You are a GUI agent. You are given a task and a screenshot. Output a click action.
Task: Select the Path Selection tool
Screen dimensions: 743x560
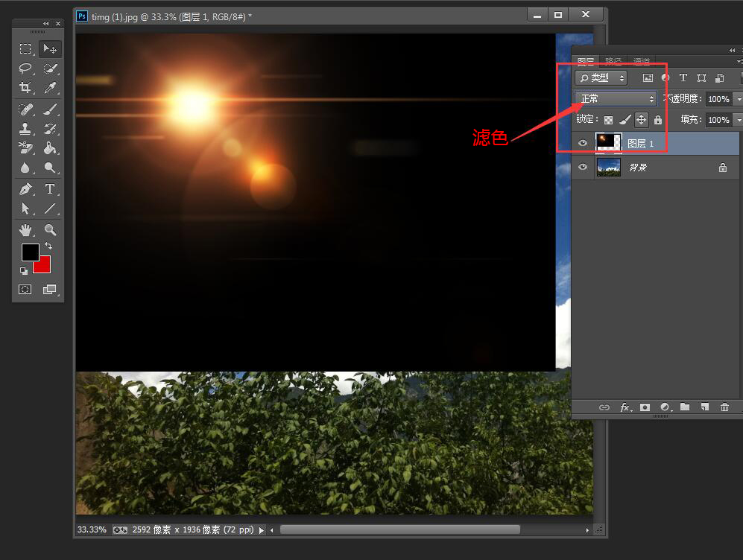tap(25, 209)
